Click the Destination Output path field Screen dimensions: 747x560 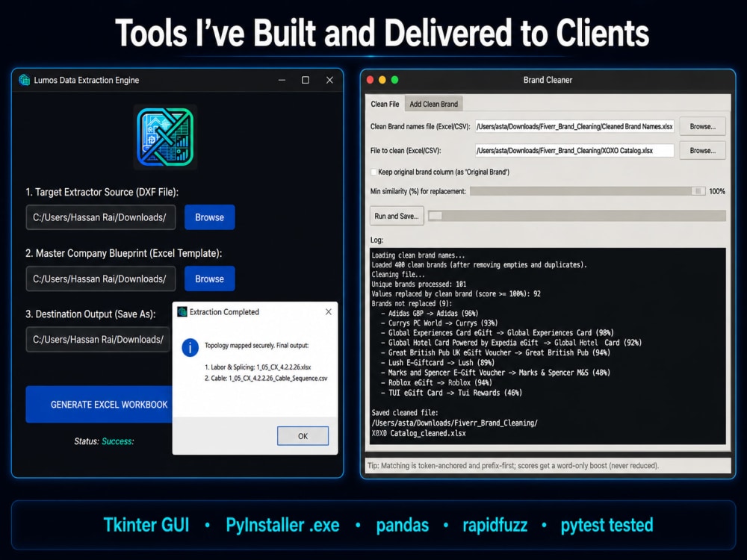[98, 340]
